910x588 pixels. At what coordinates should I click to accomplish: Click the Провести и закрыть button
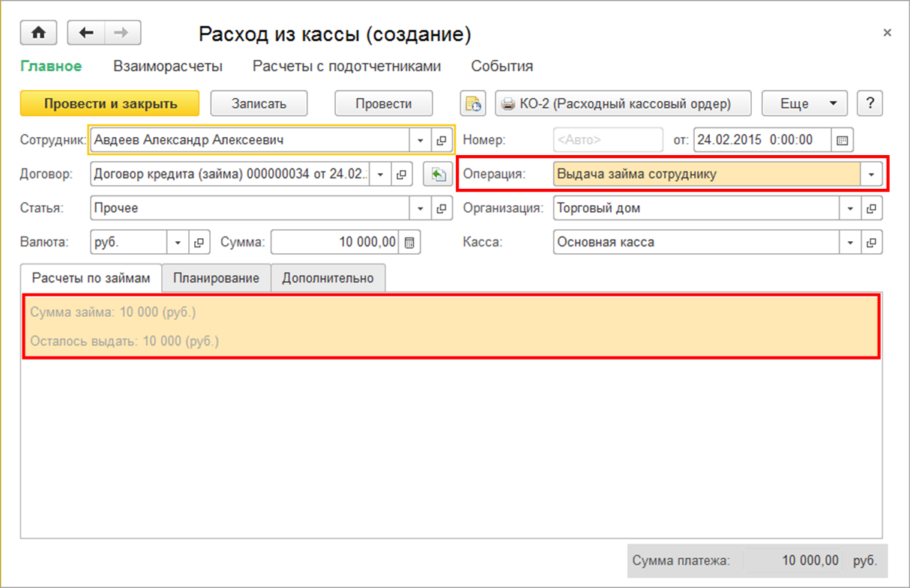point(110,104)
